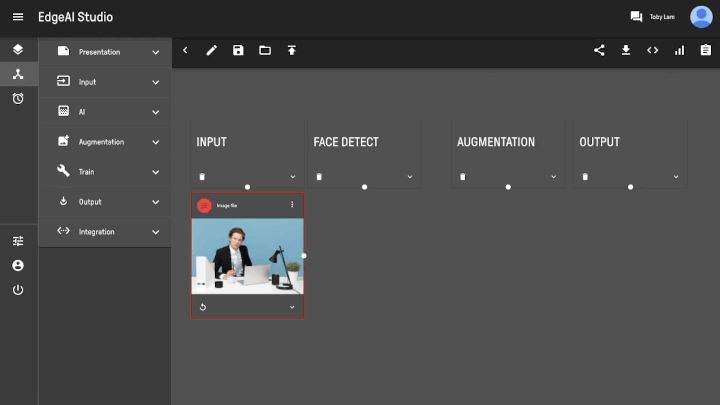Viewport: 720px width, 405px height.
Task: Delete the FACE DETECT column with trash icon
Action: [x=319, y=177]
